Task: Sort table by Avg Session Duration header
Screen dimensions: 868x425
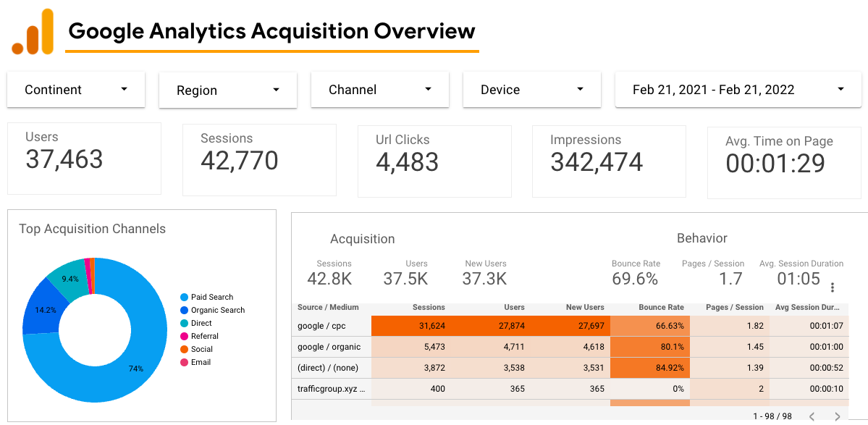Action: coord(809,307)
